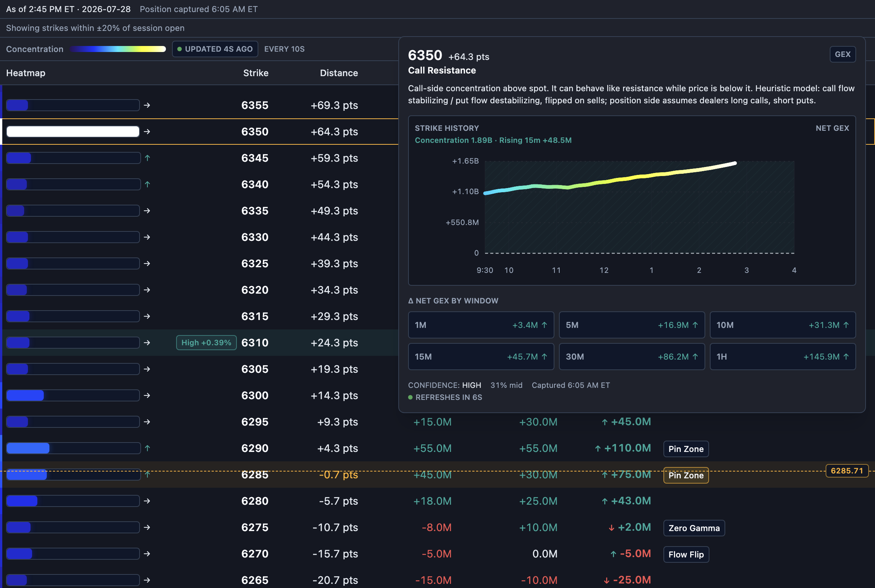Click the flat arrow in the 6300 row
The image size is (875, 588).
147,395
